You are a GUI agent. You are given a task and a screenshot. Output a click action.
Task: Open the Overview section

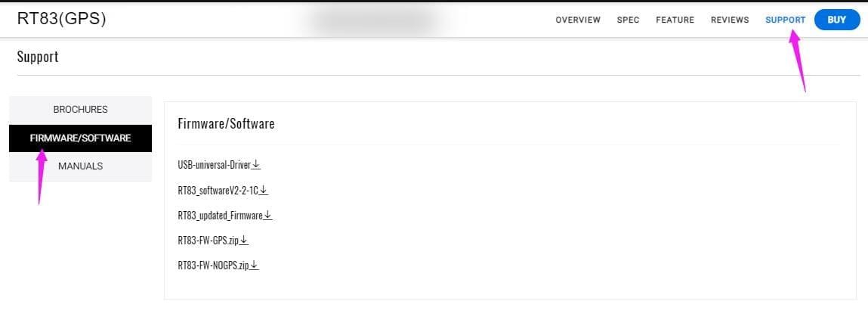(578, 20)
